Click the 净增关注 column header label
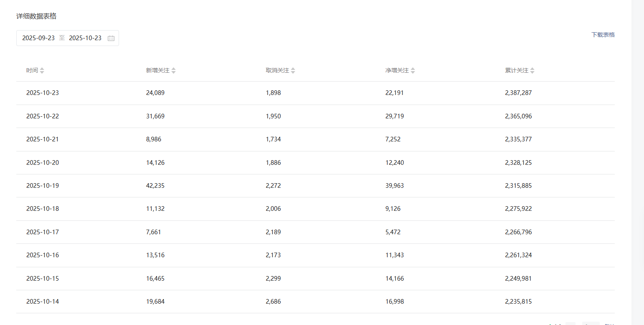 tap(397, 71)
